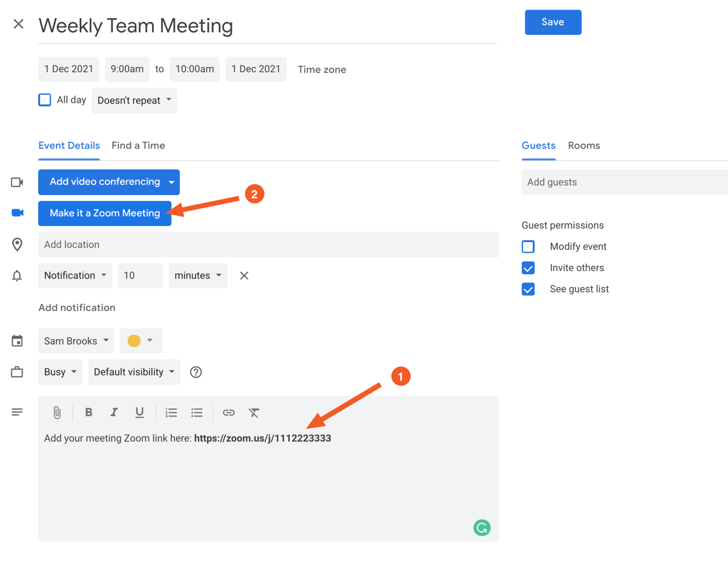Screen dimensions: 728x564
Task: Click the notification value 10 field
Action: click(x=140, y=276)
